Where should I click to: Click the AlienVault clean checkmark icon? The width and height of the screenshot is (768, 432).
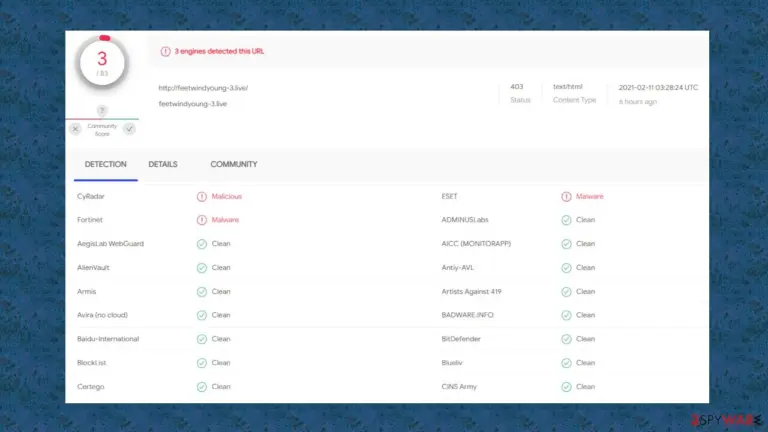click(x=202, y=268)
